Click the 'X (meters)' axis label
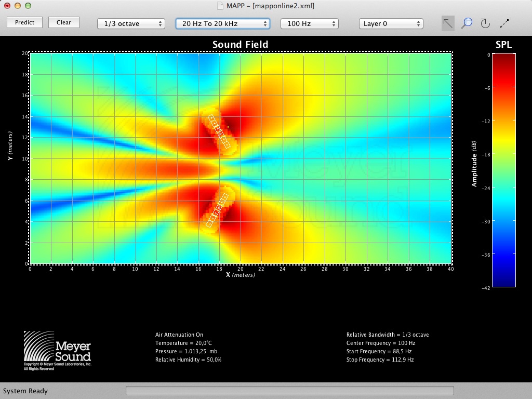Image resolution: width=532 pixels, height=399 pixels. (241, 275)
